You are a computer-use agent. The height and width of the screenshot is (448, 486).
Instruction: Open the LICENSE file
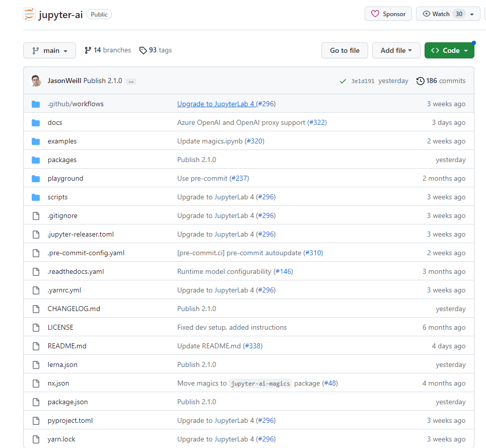click(x=60, y=328)
